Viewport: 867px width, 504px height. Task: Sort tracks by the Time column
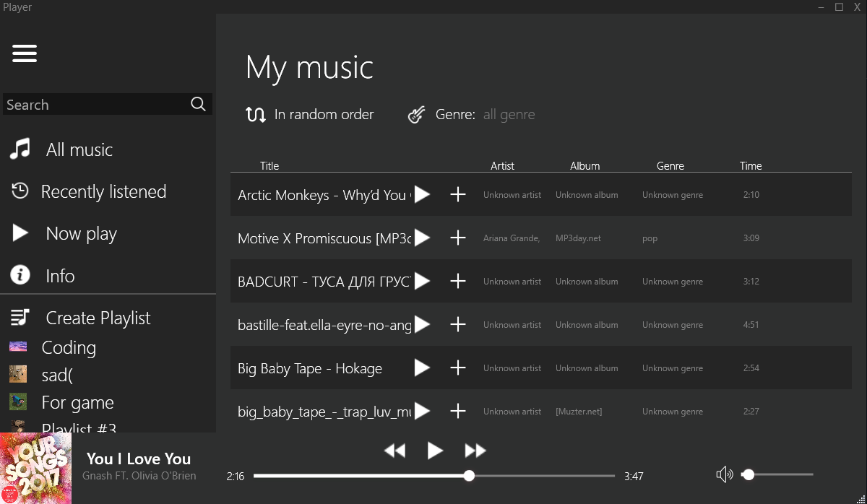pyautogui.click(x=750, y=165)
